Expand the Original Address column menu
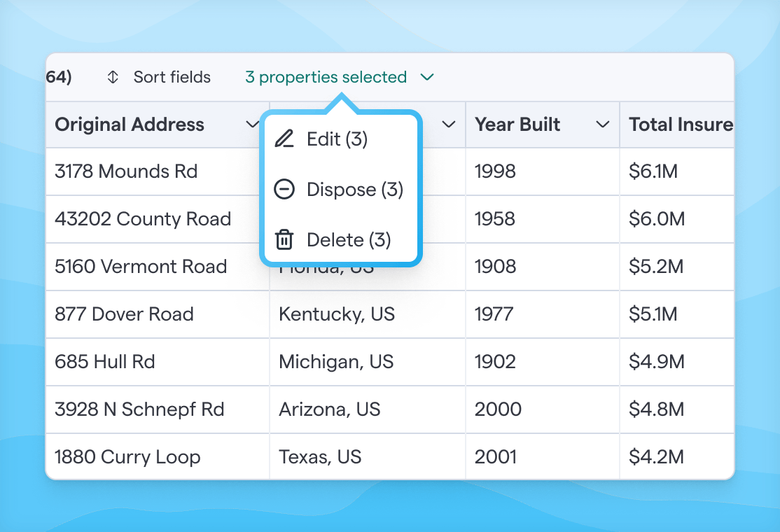The image size is (780, 532). pos(252,125)
